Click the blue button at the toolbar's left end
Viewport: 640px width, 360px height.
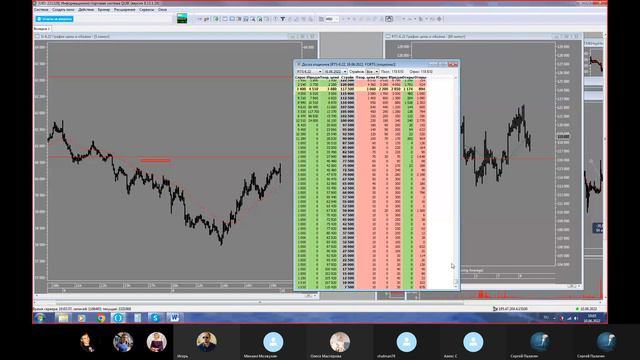[x=54, y=19]
